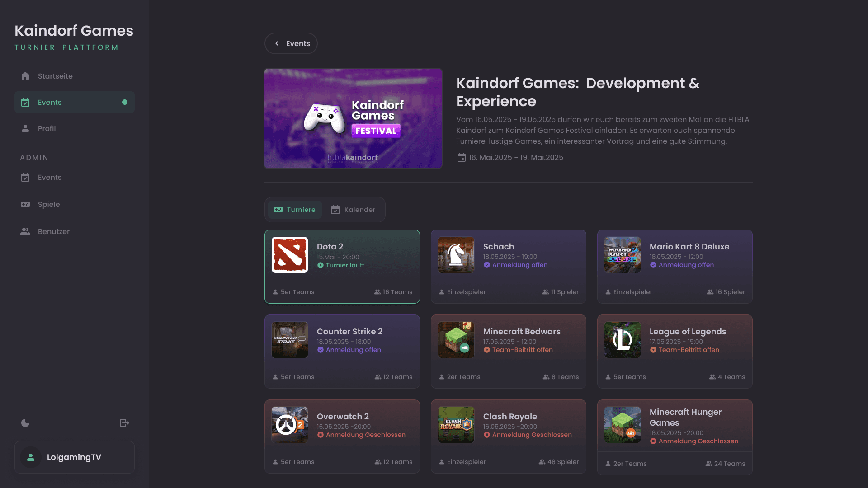The width and height of the screenshot is (868, 488).
Task: Click the Dota 2 game logo
Action: tap(290, 255)
